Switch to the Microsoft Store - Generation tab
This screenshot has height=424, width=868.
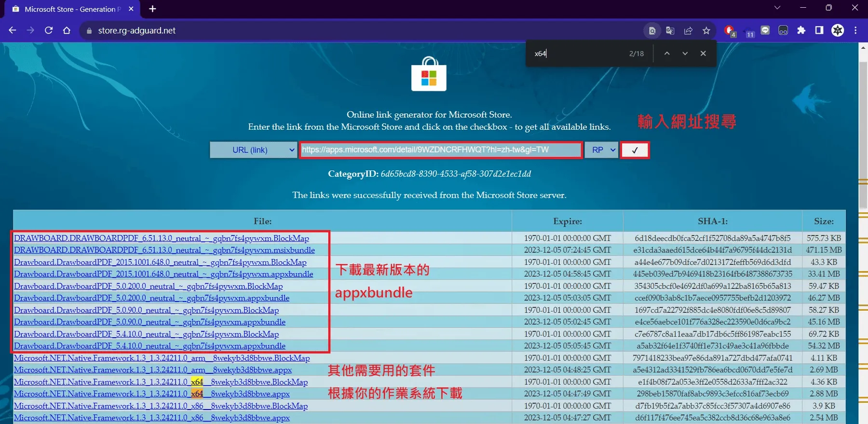pyautogui.click(x=72, y=9)
